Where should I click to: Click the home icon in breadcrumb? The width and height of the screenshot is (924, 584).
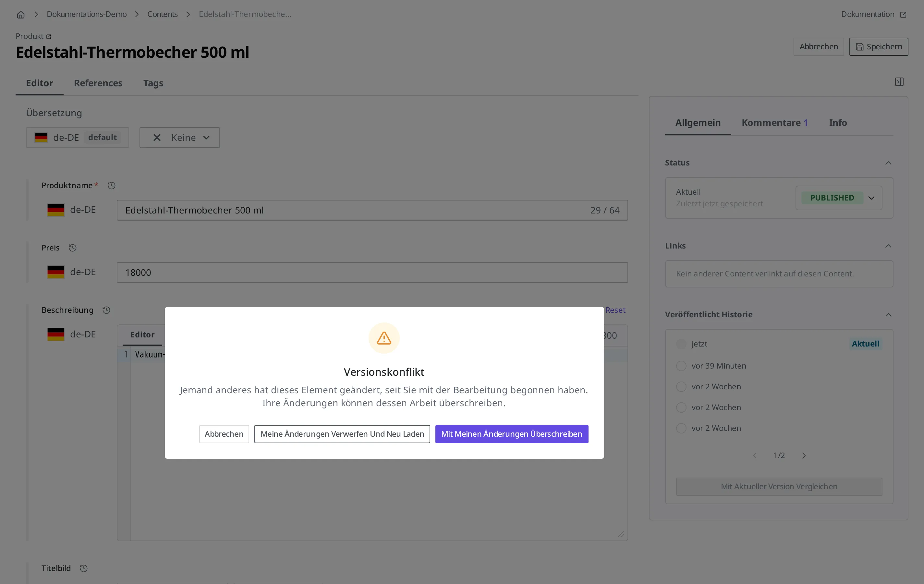coord(21,15)
